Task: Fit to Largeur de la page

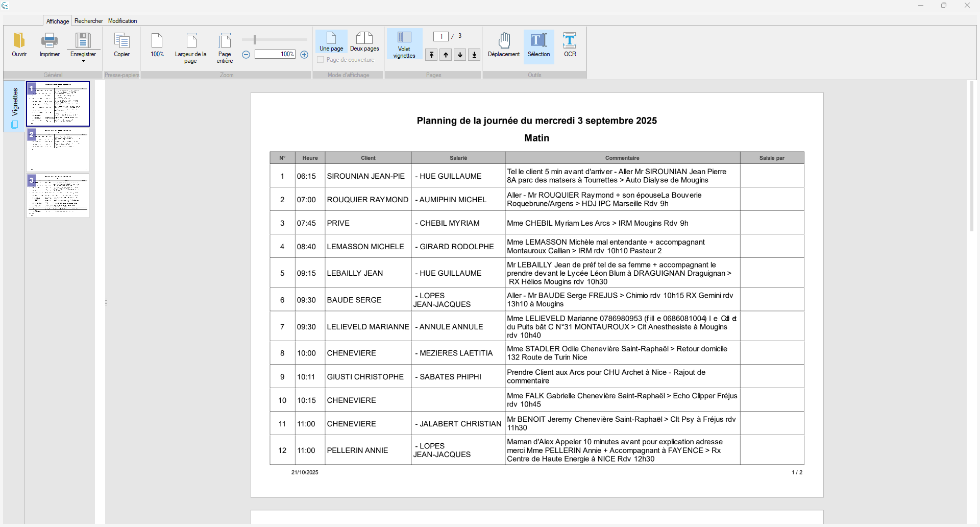Action: 191,41
